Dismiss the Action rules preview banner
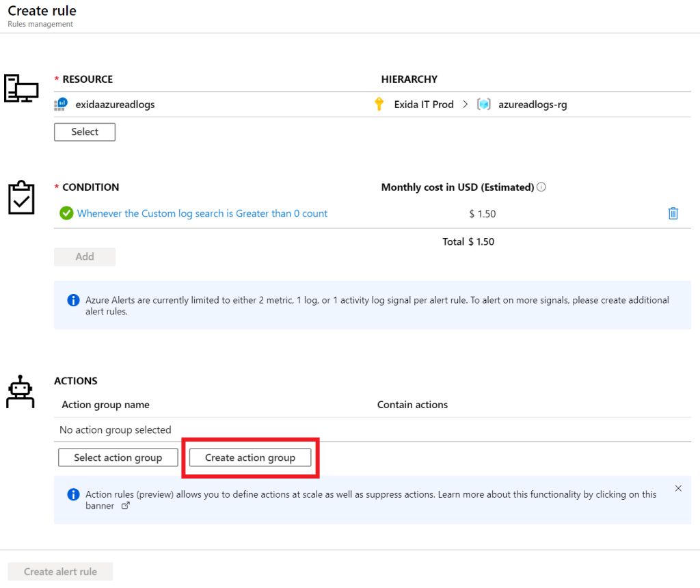 tap(678, 487)
